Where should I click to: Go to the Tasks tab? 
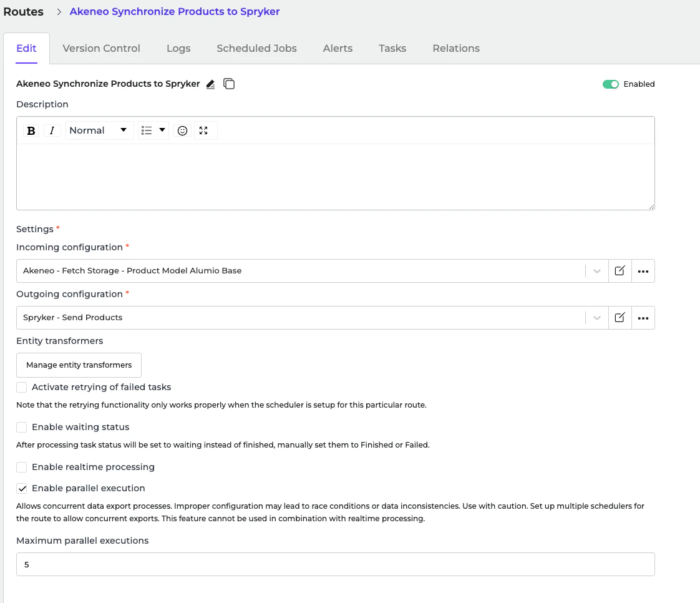point(392,48)
